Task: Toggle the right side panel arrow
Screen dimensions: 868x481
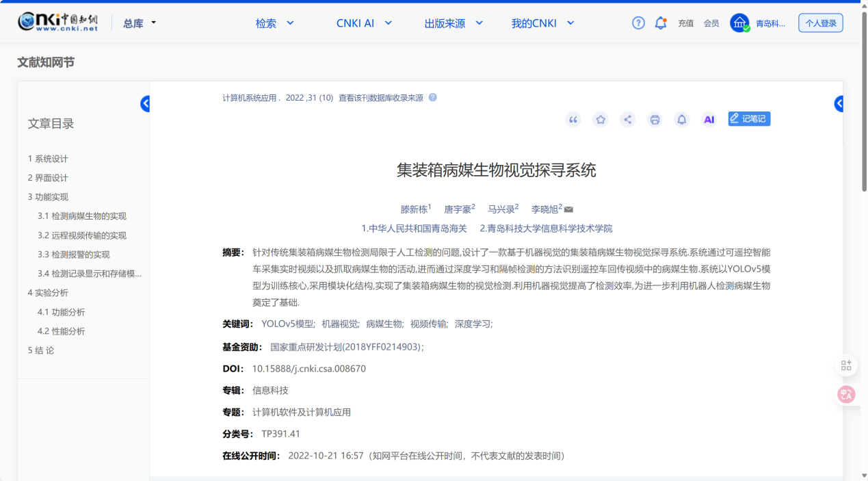Action: [839, 104]
